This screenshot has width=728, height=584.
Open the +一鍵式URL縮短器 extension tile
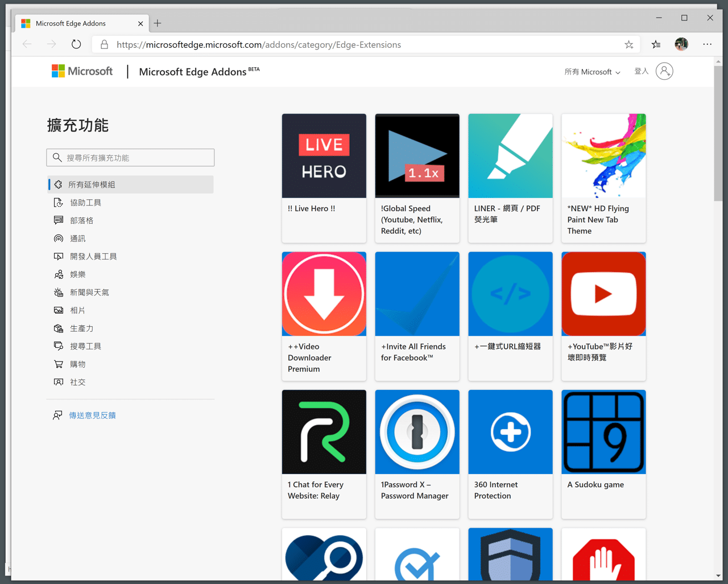tap(511, 316)
